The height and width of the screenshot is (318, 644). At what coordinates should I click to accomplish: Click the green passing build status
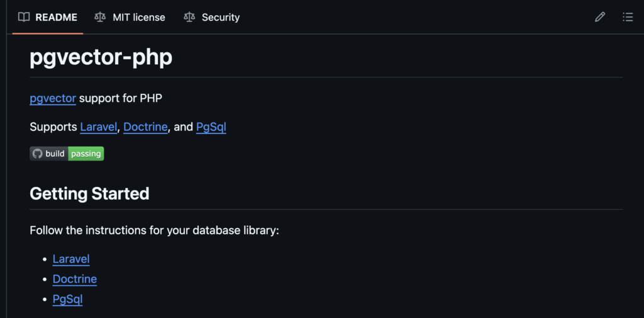86,154
